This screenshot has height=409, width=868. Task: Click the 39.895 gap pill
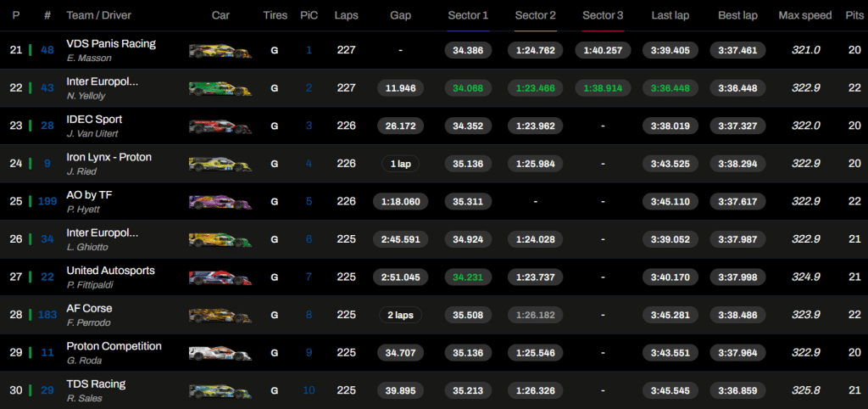400,390
